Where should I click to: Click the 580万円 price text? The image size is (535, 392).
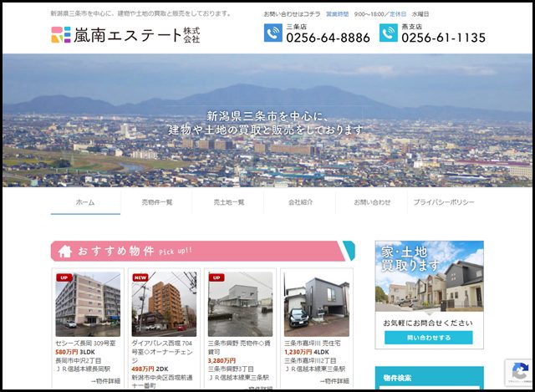tap(67, 352)
